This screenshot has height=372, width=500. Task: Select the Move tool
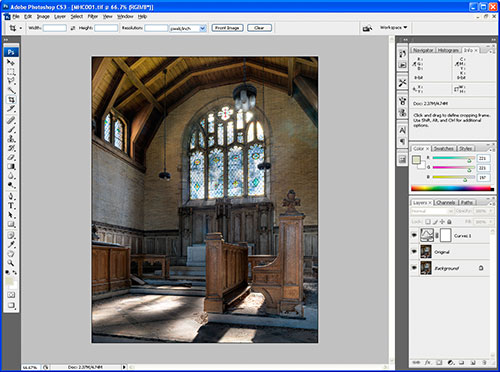point(11,62)
